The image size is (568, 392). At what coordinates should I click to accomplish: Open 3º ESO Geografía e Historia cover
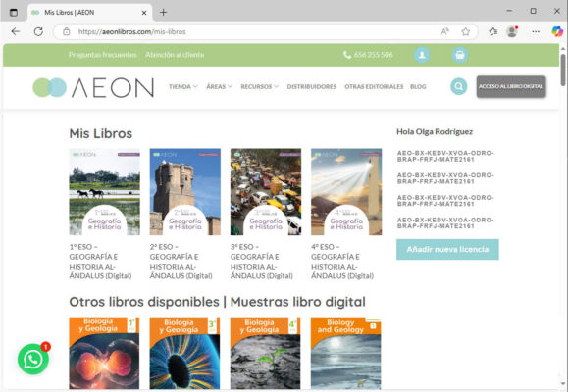(266, 192)
